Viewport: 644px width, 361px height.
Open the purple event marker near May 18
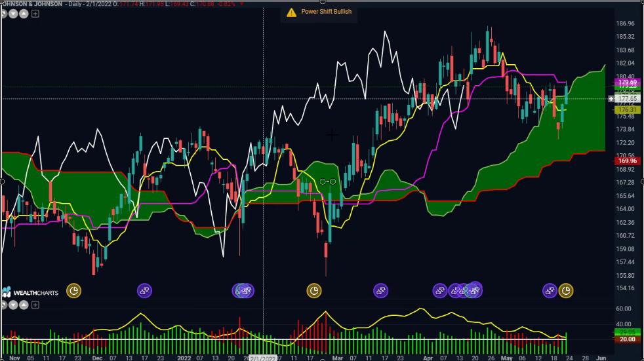550,291
